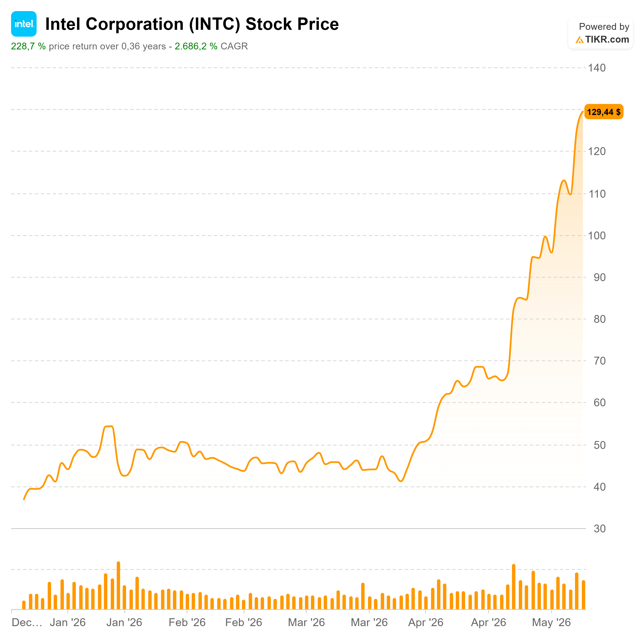Click the Intel logo icon

pyautogui.click(x=24, y=24)
